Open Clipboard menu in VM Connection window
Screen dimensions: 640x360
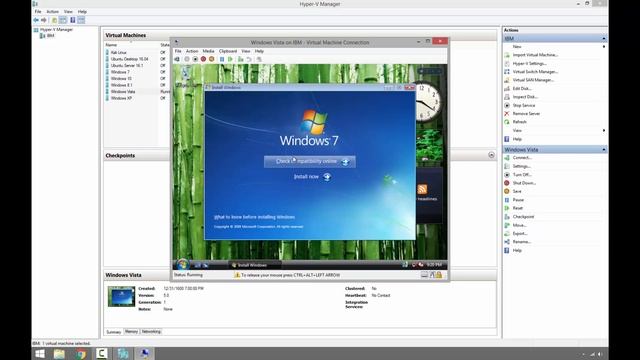tap(228, 51)
